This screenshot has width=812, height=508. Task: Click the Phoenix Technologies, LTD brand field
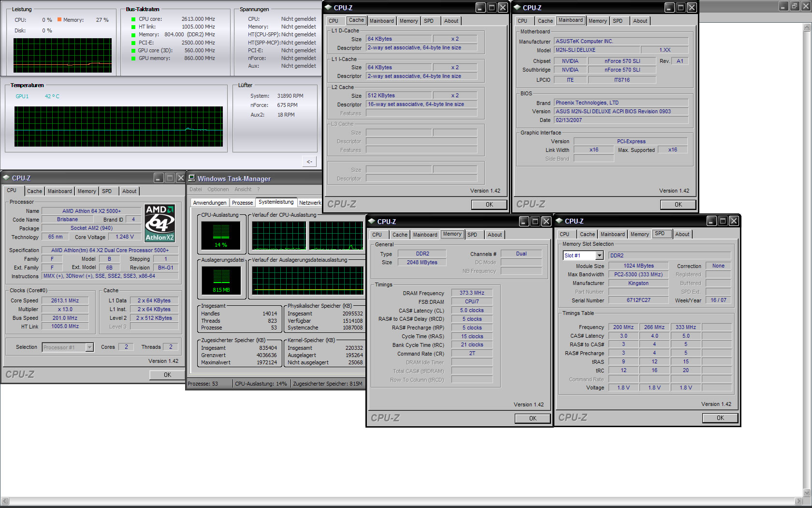(621, 103)
